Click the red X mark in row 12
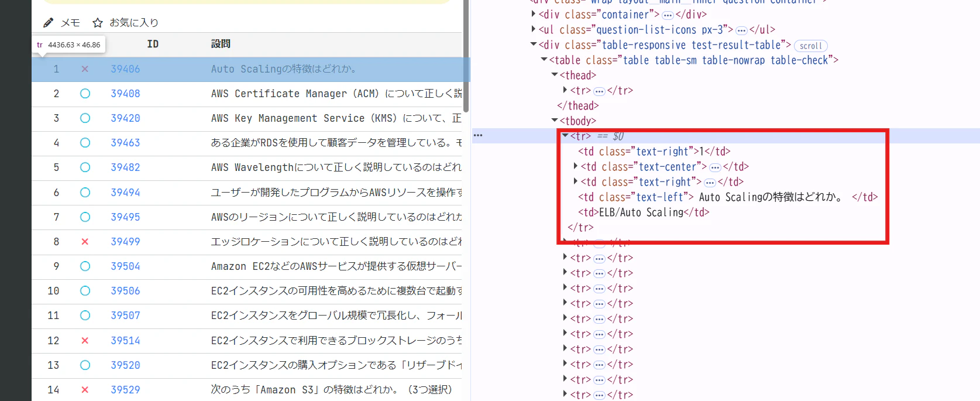The width and height of the screenshot is (980, 401). pos(85,341)
